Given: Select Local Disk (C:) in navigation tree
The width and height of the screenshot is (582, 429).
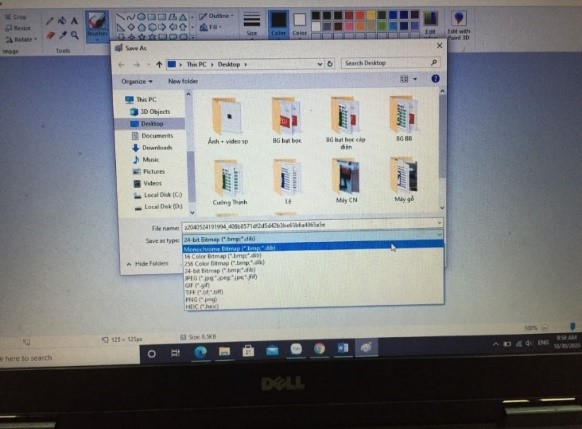Looking at the screenshot, I should pyautogui.click(x=157, y=195).
